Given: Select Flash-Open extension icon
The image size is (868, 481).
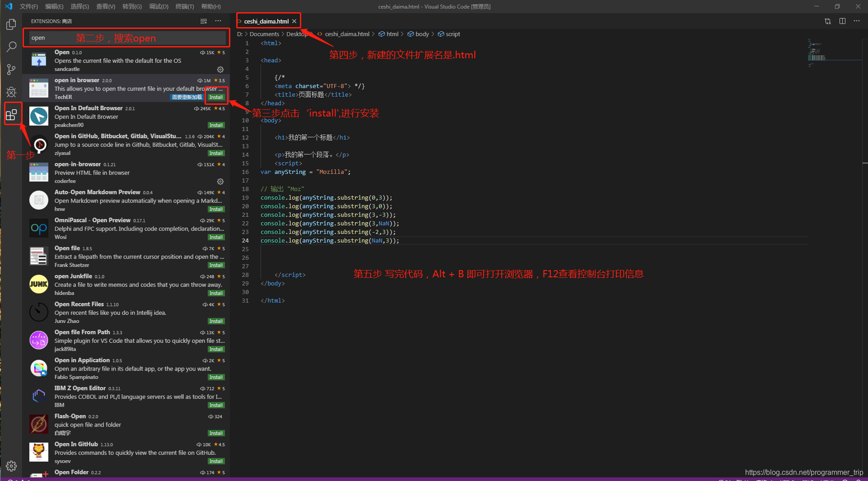Looking at the screenshot, I should click(39, 424).
